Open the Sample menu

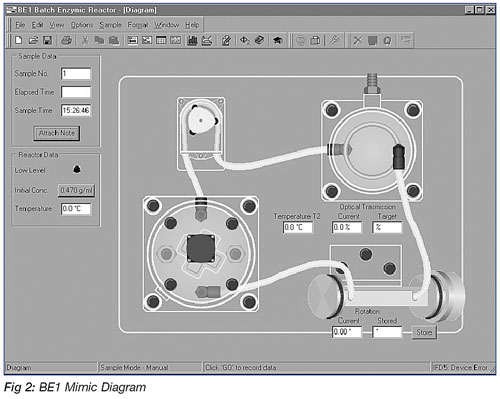coord(110,25)
